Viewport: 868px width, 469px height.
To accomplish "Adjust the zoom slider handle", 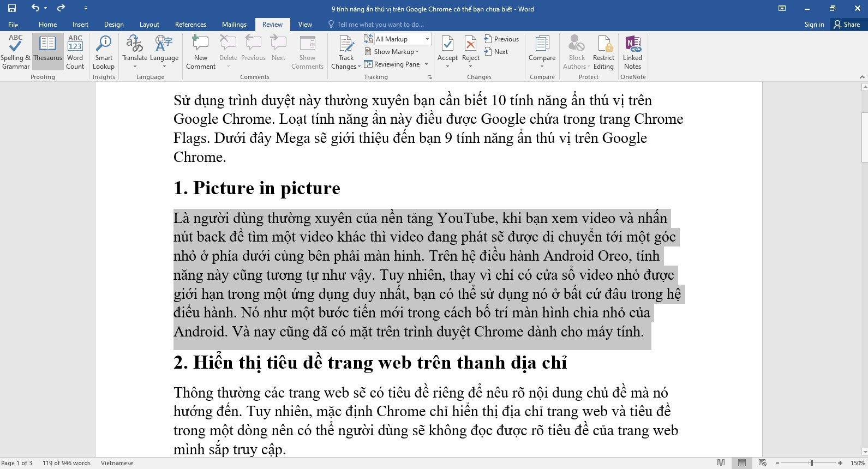I will [x=811, y=463].
